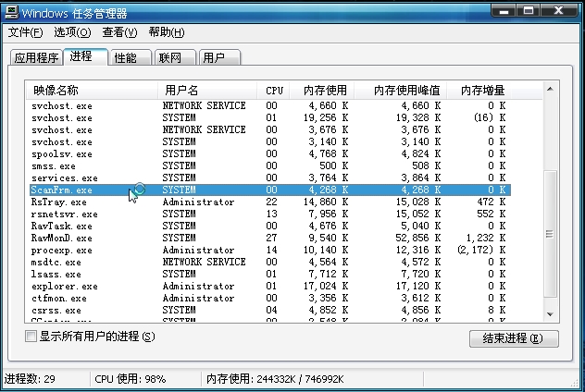Screen dimensions: 585x392
Task: Select the services.exe process
Action: (x=270, y=178)
